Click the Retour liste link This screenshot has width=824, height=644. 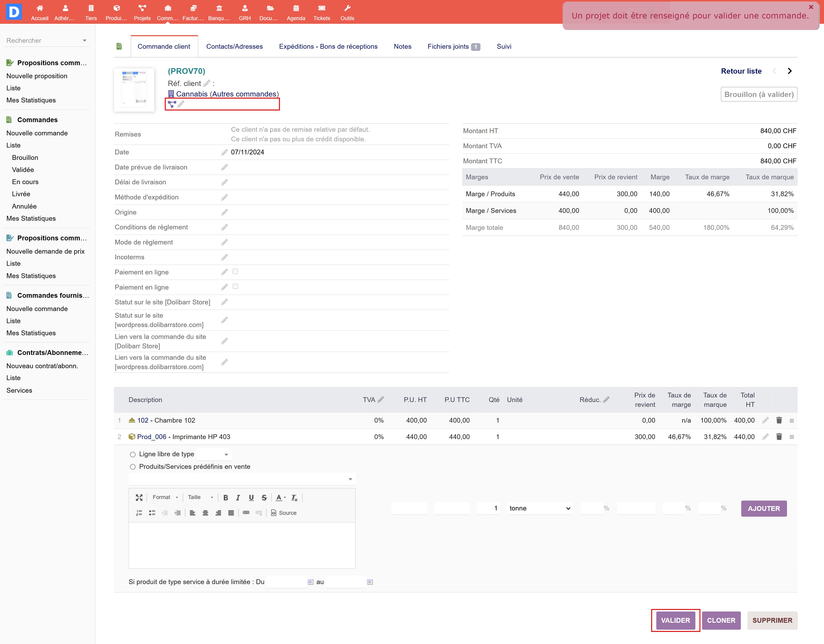(x=741, y=71)
